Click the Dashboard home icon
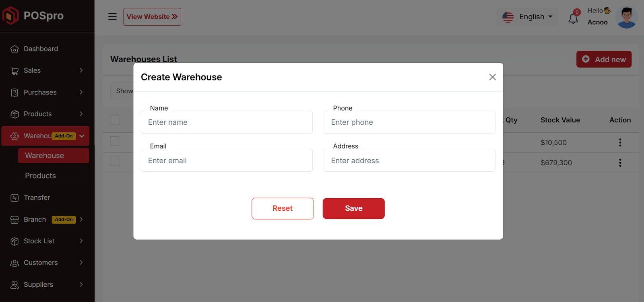The height and width of the screenshot is (302, 644). pos(14,49)
